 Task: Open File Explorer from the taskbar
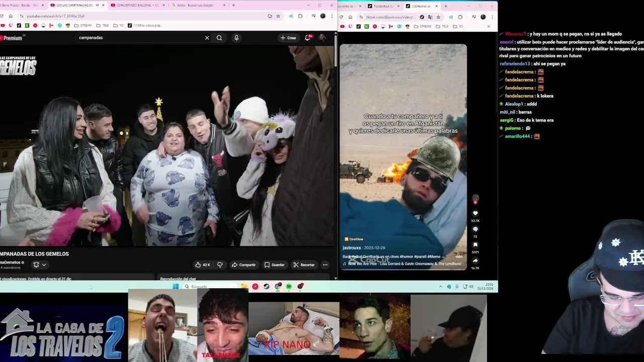[x=244, y=287]
